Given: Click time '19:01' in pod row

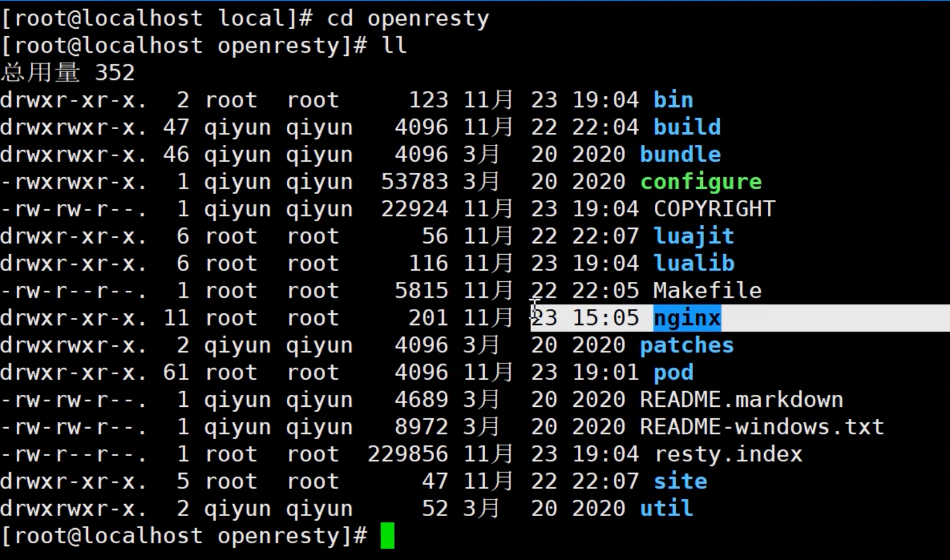Looking at the screenshot, I should (x=605, y=373).
